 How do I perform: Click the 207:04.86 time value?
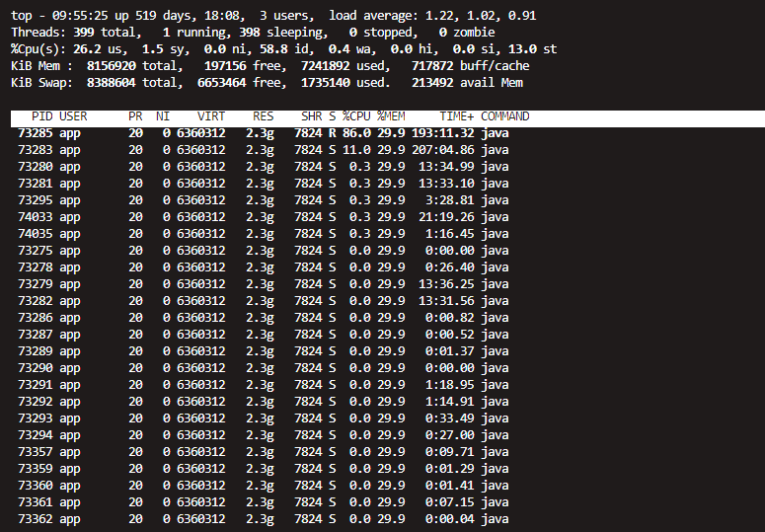(x=443, y=150)
